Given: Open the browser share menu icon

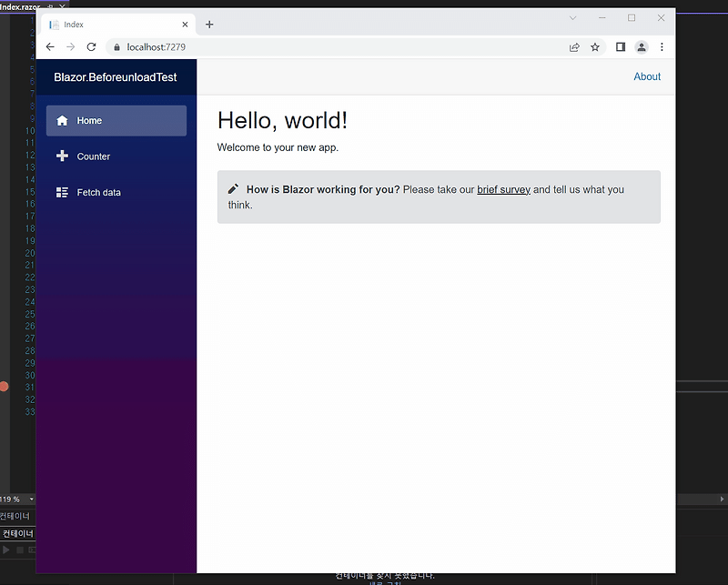Looking at the screenshot, I should 573,46.
